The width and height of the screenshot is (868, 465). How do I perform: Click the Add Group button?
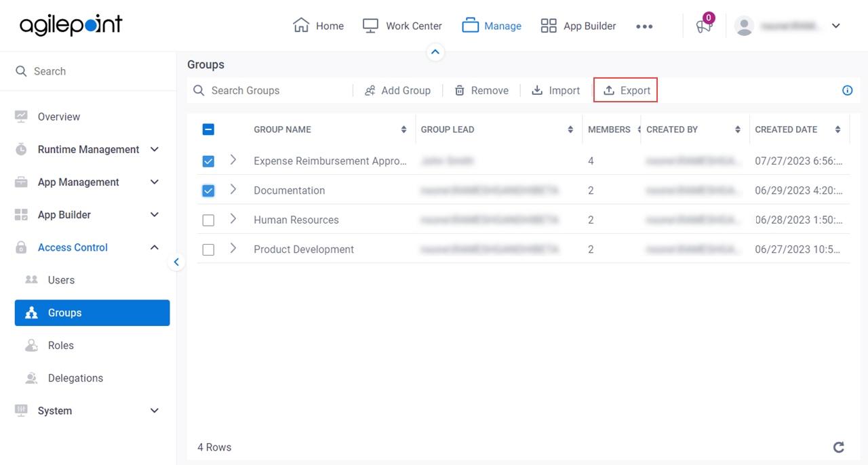click(x=397, y=90)
